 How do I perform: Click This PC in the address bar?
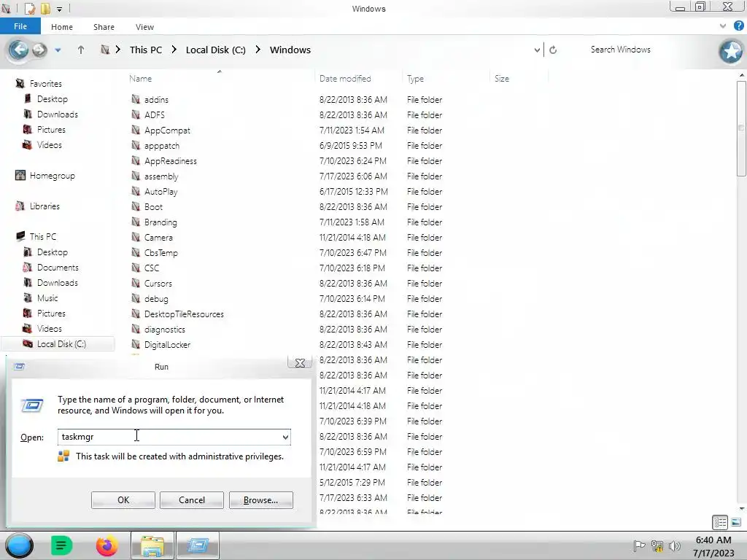[146, 50]
